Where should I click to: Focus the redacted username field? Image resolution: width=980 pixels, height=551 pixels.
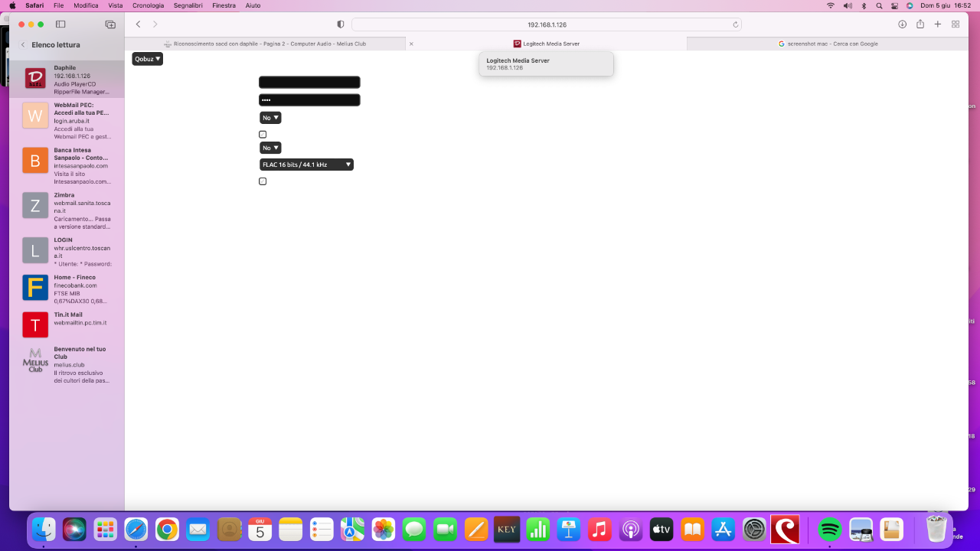[309, 82]
